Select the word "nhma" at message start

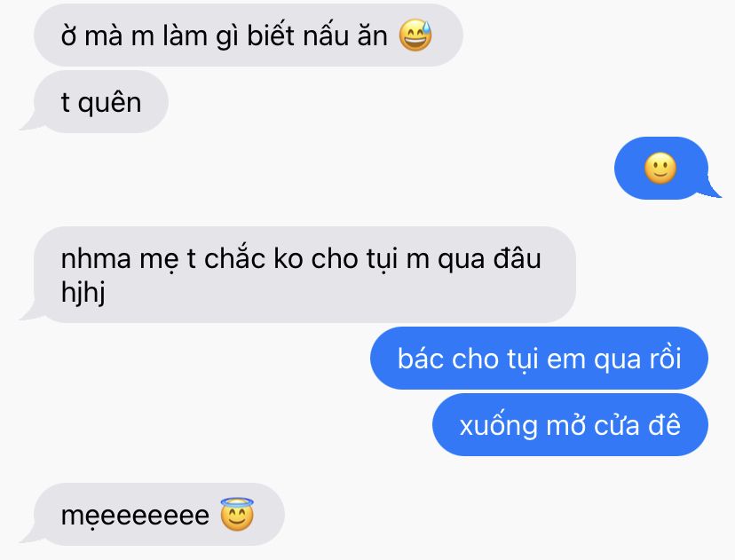pyautogui.click(x=96, y=260)
